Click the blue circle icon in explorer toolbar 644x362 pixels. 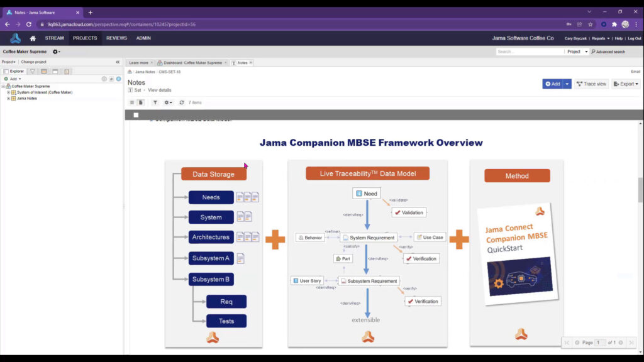(x=119, y=79)
